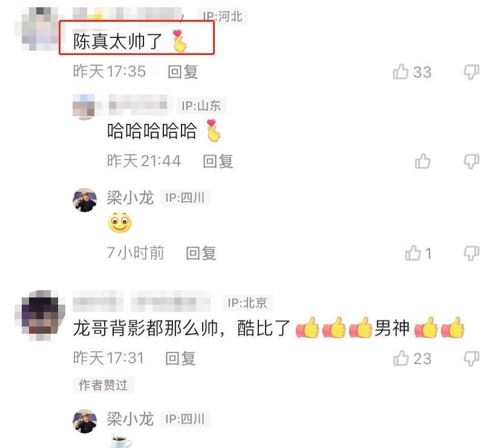Open 梁小龙's avatar above the smiley emoji
This screenshot has width=501, height=448.
pyautogui.click(x=85, y=200)
